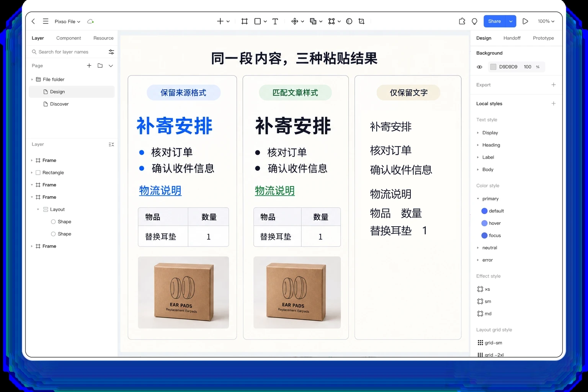The width and height of the screenshot is (588, 392).
Task: Click the blue Share button
Action: 494,21
